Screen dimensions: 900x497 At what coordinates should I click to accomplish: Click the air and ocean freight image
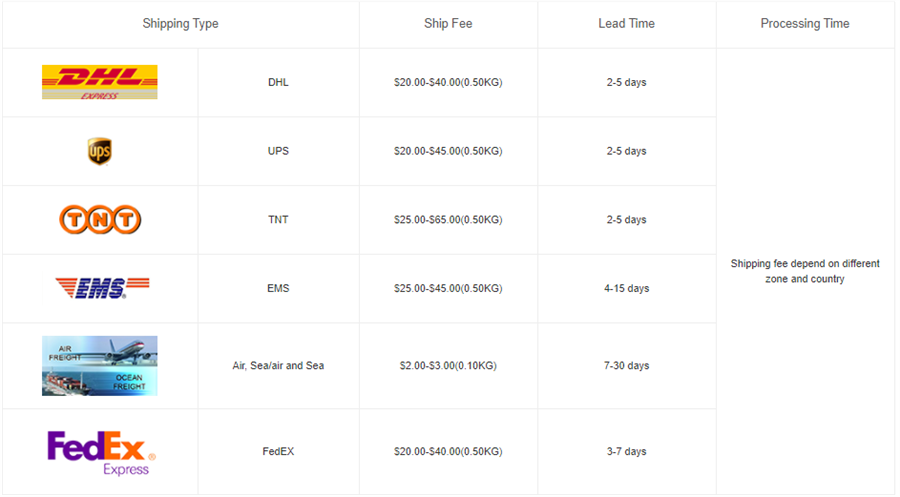pos(99,366)
